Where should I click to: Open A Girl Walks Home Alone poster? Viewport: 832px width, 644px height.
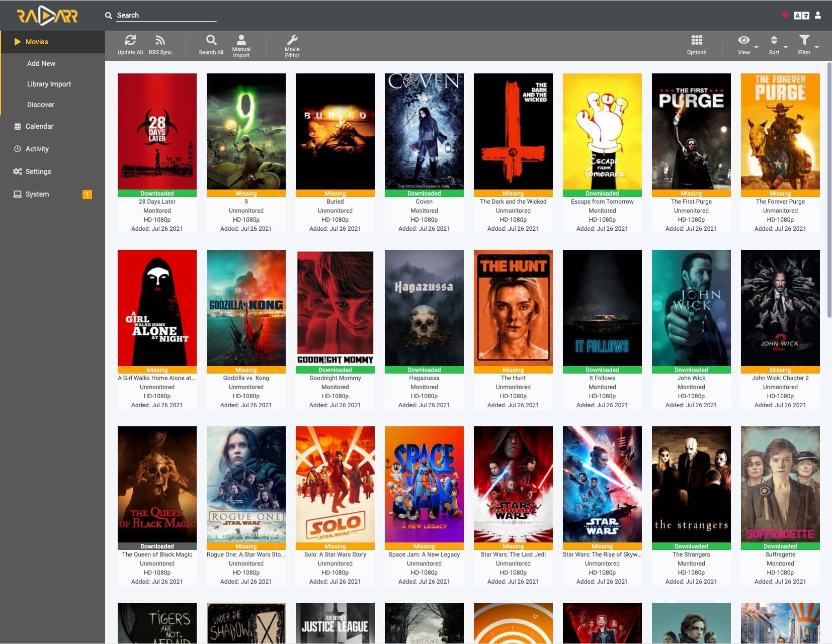tap(157, 308)
